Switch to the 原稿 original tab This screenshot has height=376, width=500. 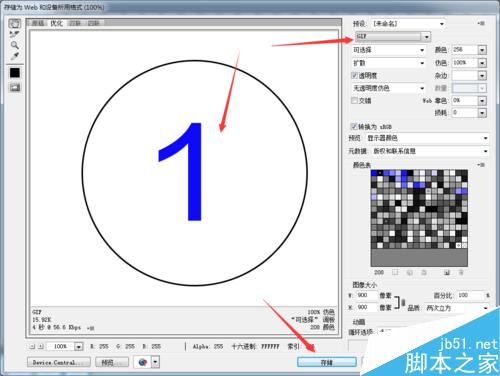(38, 23)
